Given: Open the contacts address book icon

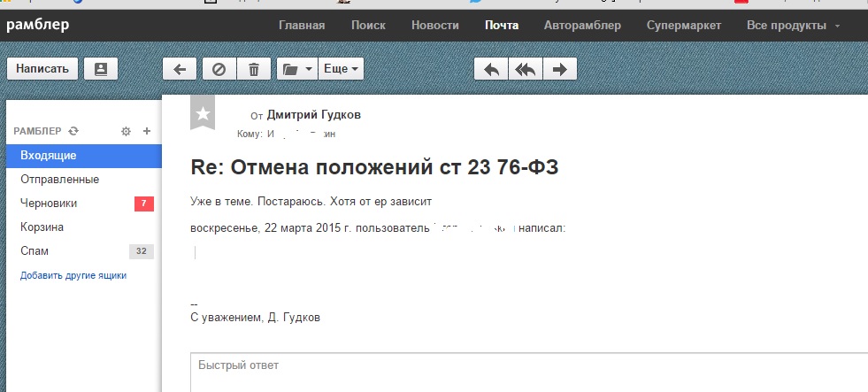Looking at the screenshot, I should click(x=101, y=68).
